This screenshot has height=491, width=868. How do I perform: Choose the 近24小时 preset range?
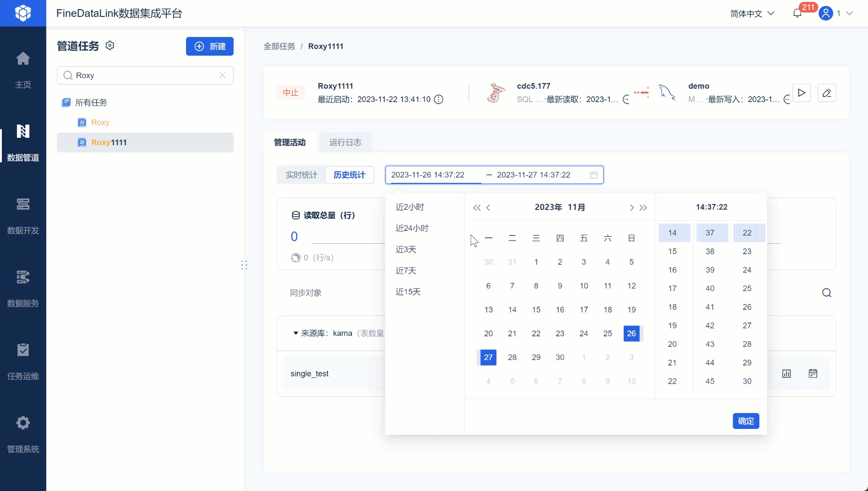(412, 228)
